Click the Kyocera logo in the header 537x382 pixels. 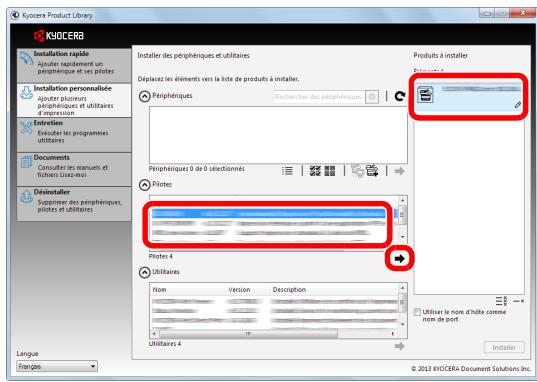[59, 36]
